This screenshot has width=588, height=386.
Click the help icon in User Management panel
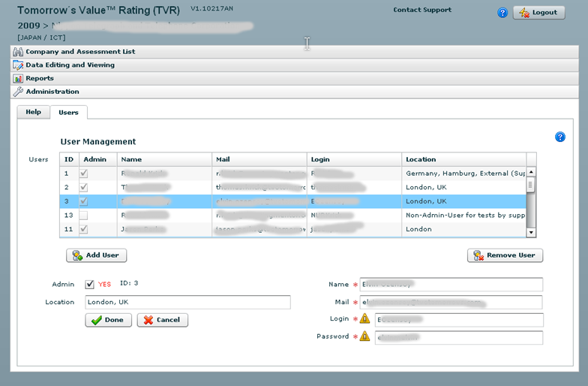coord(559,137)
